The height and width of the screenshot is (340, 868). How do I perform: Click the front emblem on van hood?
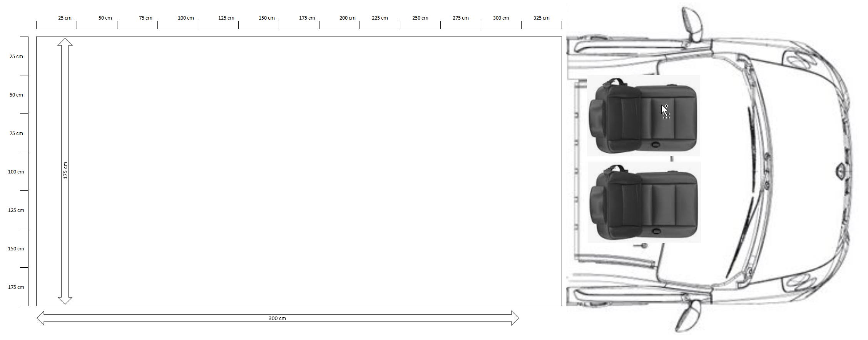click(840, 170)
